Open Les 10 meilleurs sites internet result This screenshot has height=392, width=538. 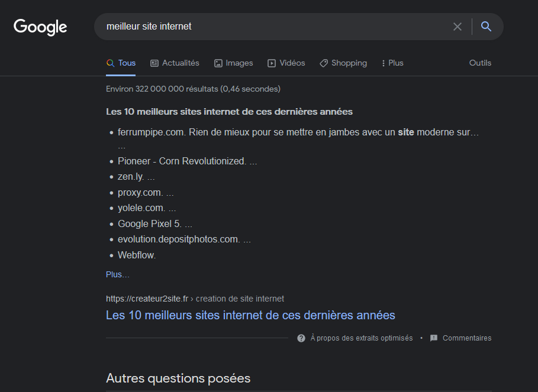(x=250, y=315)
